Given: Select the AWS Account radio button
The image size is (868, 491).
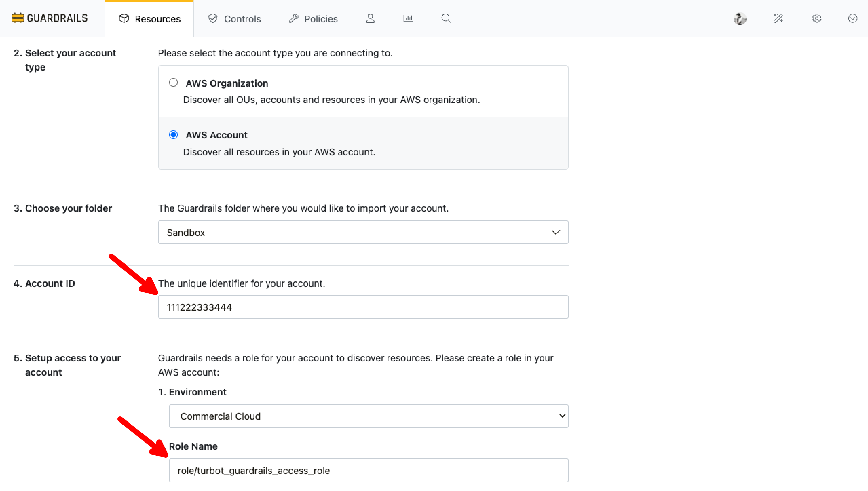Looking at the screenshot, I should pyautogui.click(x=173, y=135).
